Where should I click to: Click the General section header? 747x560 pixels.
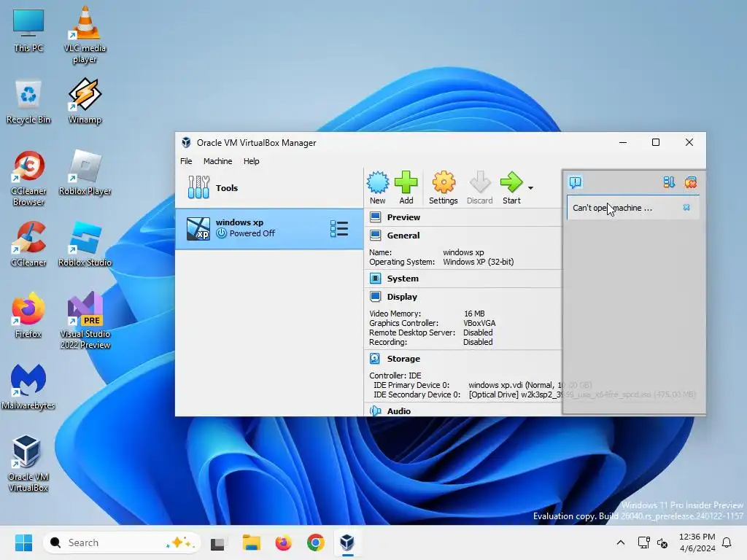403,236
